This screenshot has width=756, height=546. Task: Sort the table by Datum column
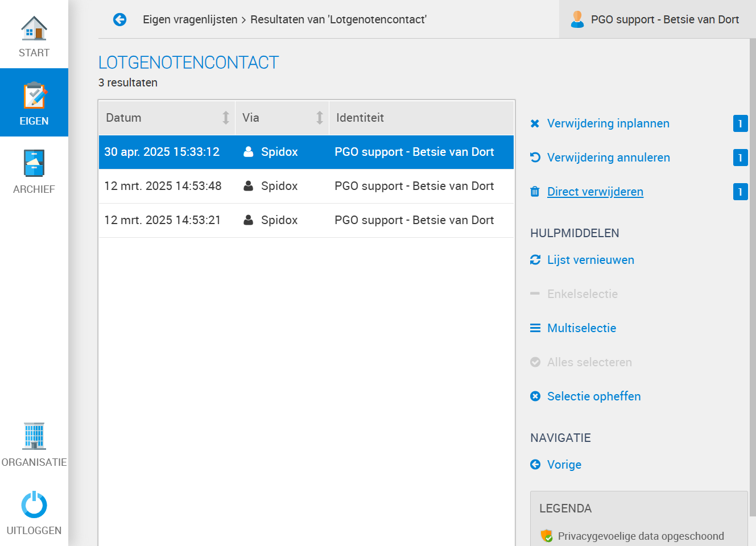coord(167,118)
